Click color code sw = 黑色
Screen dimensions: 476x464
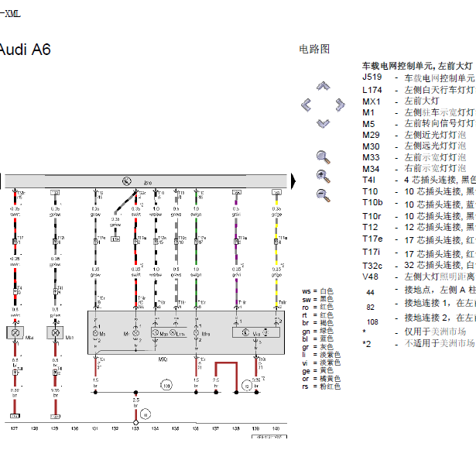pos(317,299)
